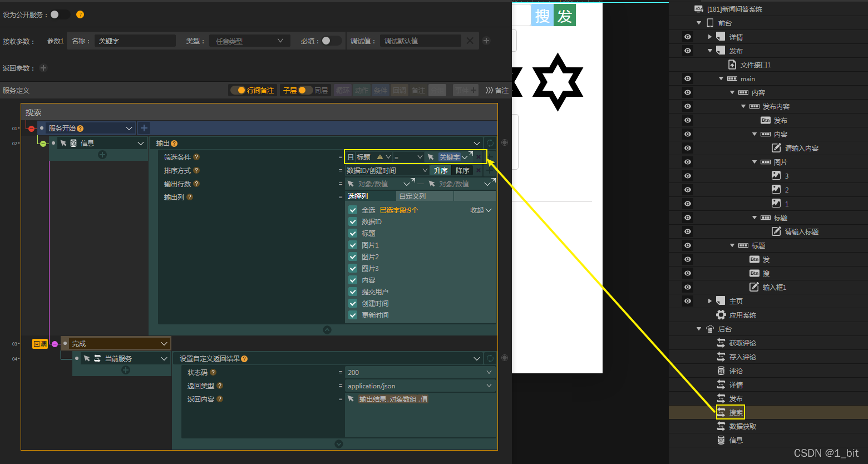Click the target icon right of 输出 row
The image size is (868, 464).
tap(505, 142)
